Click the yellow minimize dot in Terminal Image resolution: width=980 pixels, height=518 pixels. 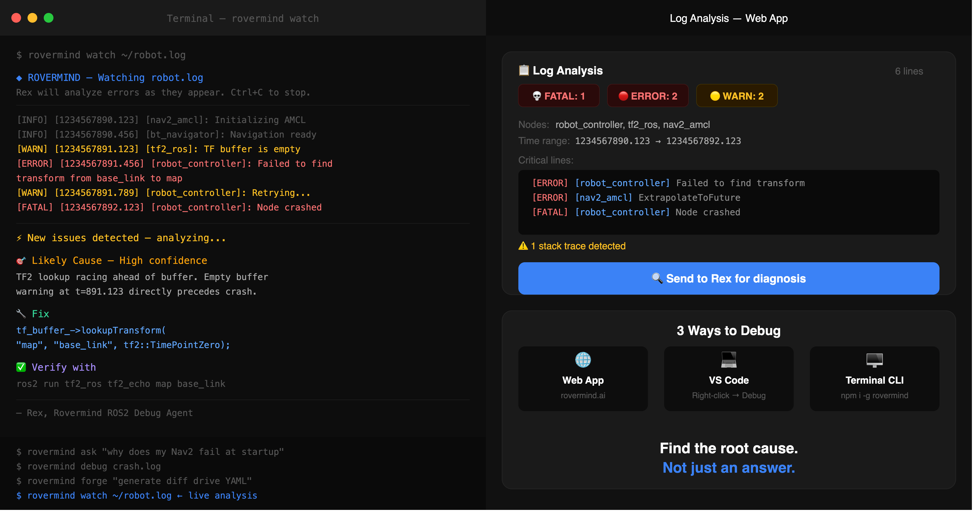coord(32,18)
